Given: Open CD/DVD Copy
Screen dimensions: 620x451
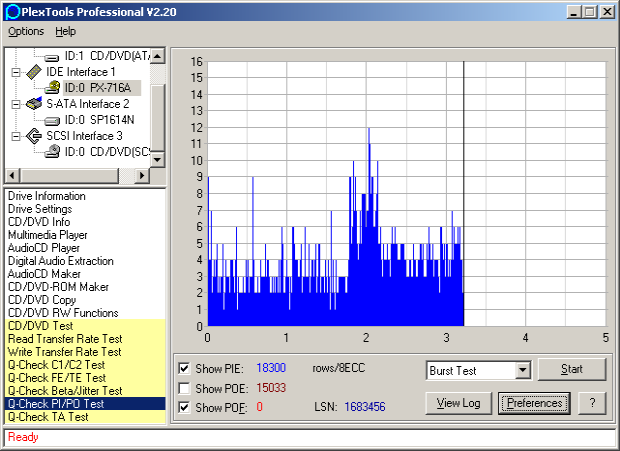Looking at the screenshot, I should [x=42, y=300].
